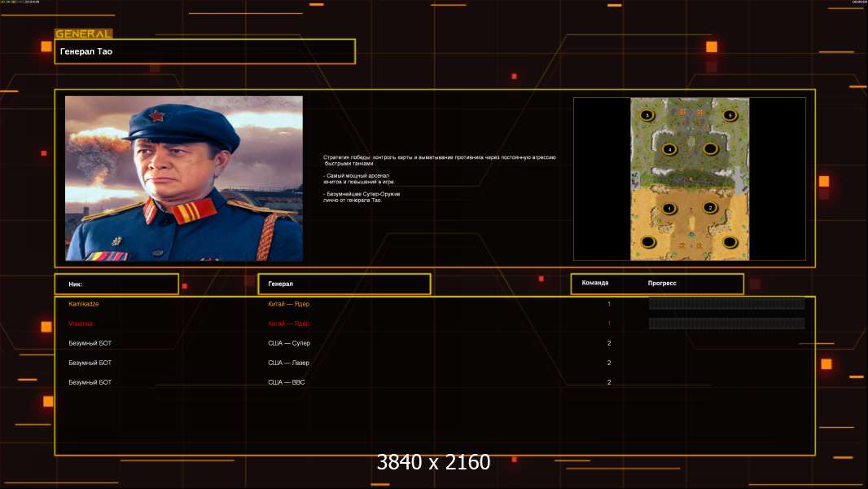Viewport: 868px width, 489px height.
Task: Select Безумный БОТ in the США — Лазер row
Action: click(90, 363)
